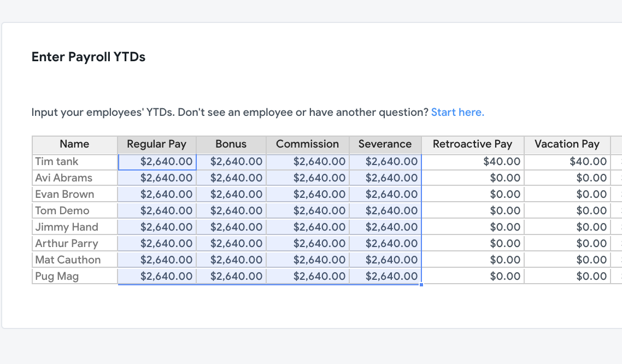Select Tim tank's Regular Pay cell
622x364 pixels.
[x=157, y=162]
